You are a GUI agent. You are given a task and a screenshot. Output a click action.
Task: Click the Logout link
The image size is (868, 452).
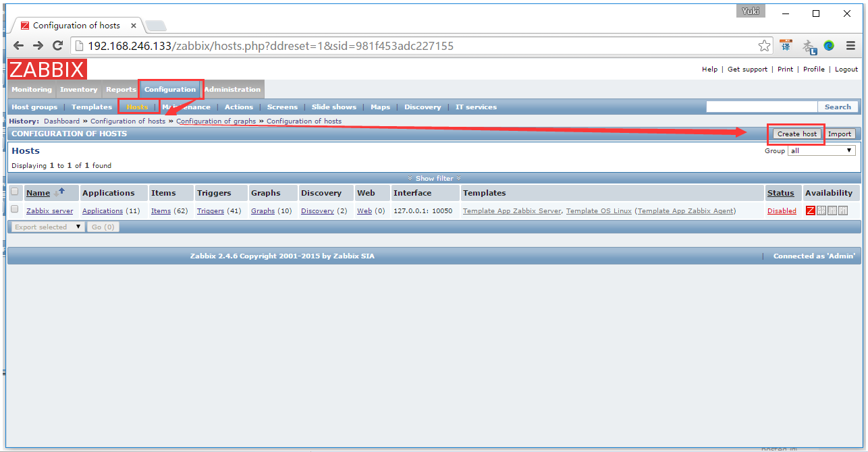[x=846, y=69]
